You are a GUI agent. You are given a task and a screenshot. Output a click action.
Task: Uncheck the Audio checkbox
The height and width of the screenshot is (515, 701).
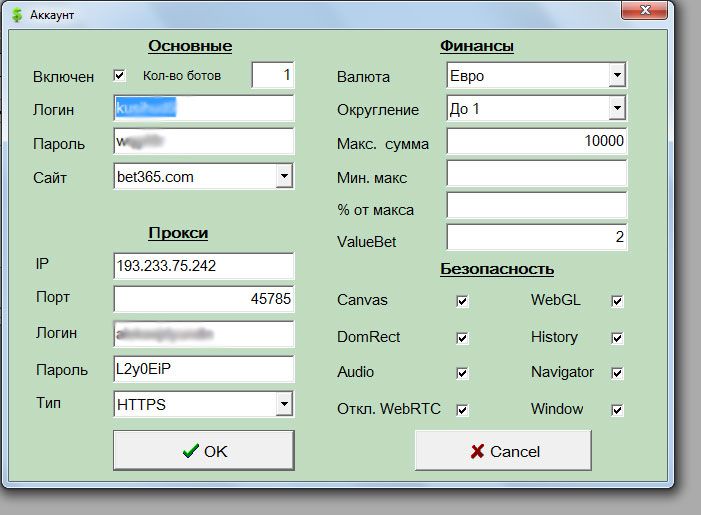(462, 373)
